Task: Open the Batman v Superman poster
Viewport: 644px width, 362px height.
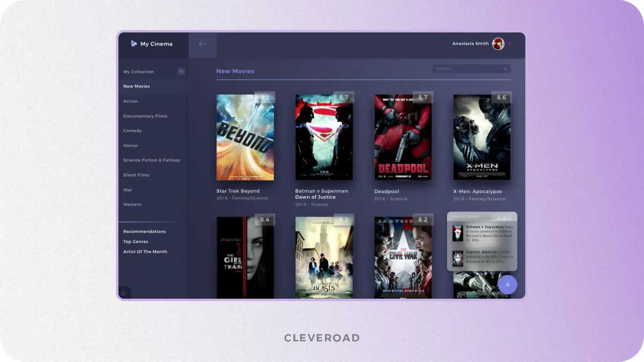Action: [x=324, y=137]
